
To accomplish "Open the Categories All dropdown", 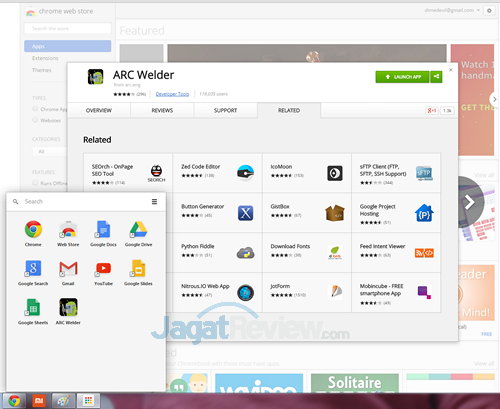I will coord(50,151).
